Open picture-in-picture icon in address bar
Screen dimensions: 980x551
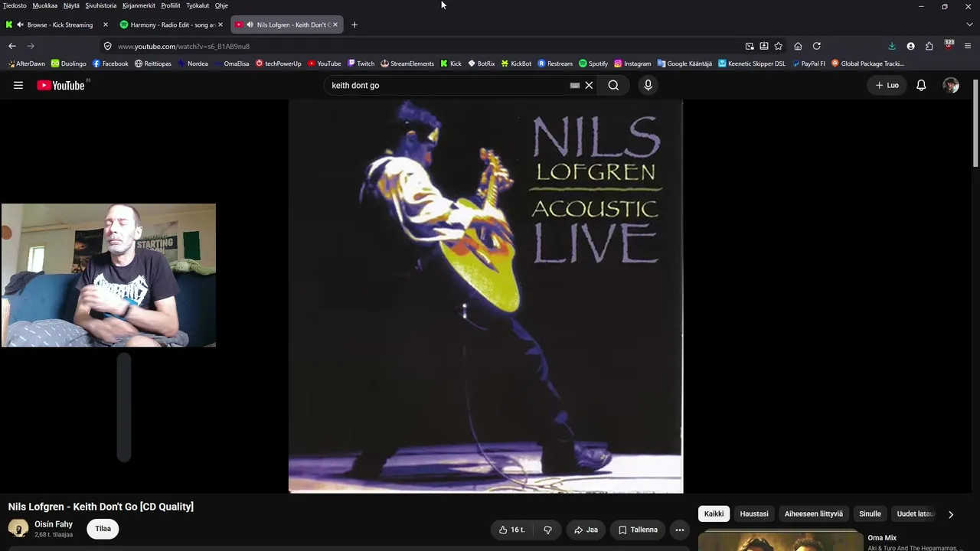750,46
